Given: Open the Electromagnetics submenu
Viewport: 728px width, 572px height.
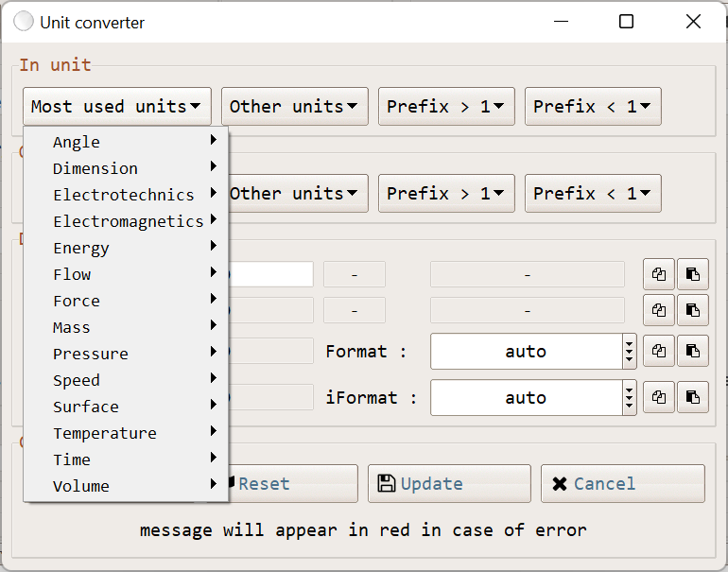Looking at the screenshot, I should coord(128,221).
